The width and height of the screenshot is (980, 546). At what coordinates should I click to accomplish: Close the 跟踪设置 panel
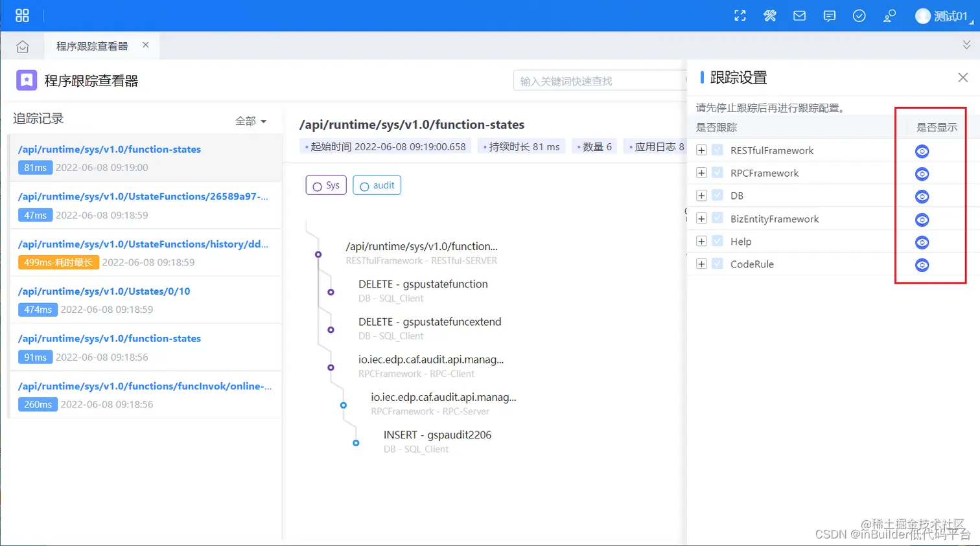tap(962, 78)
